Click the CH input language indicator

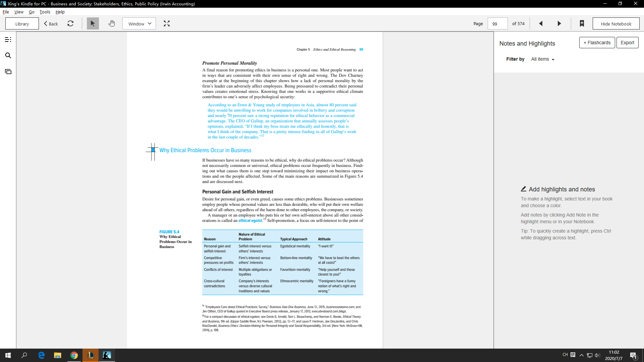pyautogui.click(x=565, y=355)
